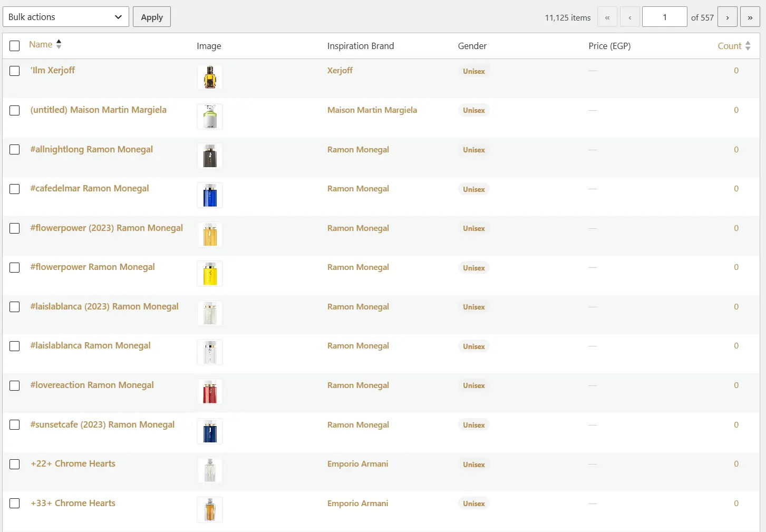Open +33+ Chrome Hearts item
This screenshot has height=532, width=766.
click(x=73, y=503)
